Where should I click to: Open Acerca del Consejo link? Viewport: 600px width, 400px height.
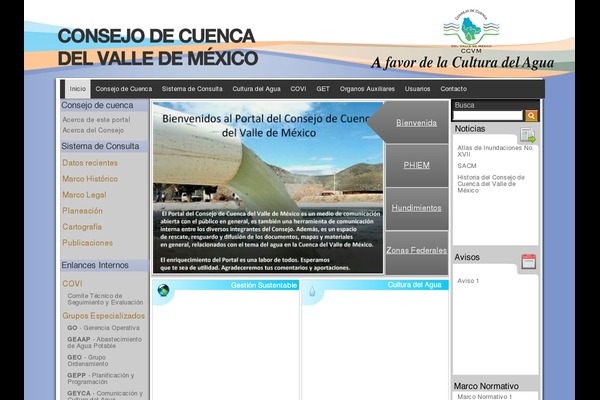(x=93, y=131)
